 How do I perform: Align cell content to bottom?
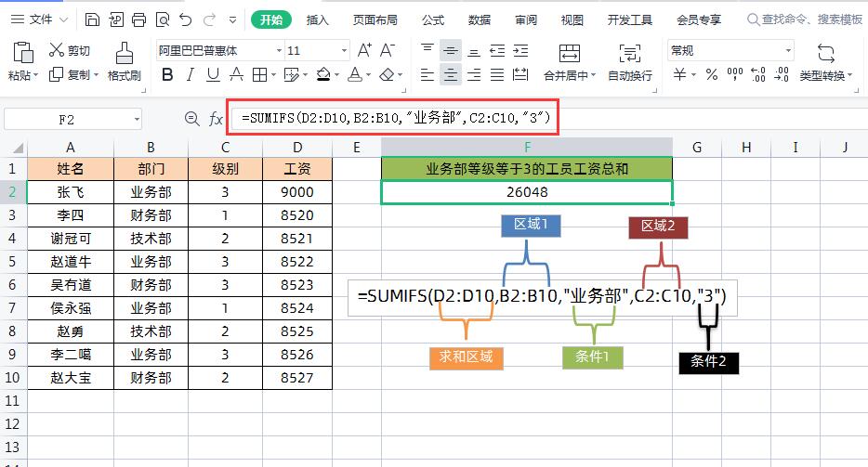pos(474,51)
